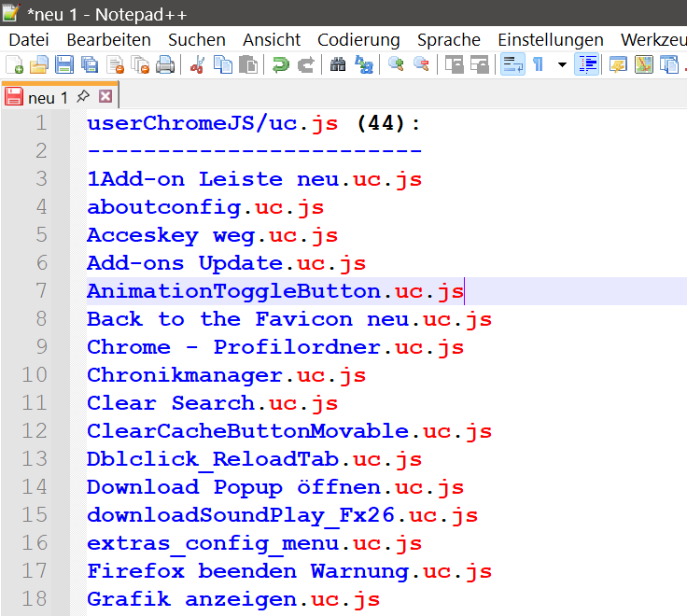Screen dimensions: 687x616
Task: Undo the last edit with the green arrow
Action: tap(280, 64)
